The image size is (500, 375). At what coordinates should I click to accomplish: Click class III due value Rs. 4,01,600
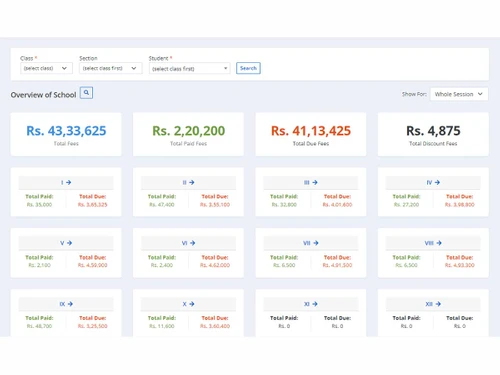[x=337, y=205]
